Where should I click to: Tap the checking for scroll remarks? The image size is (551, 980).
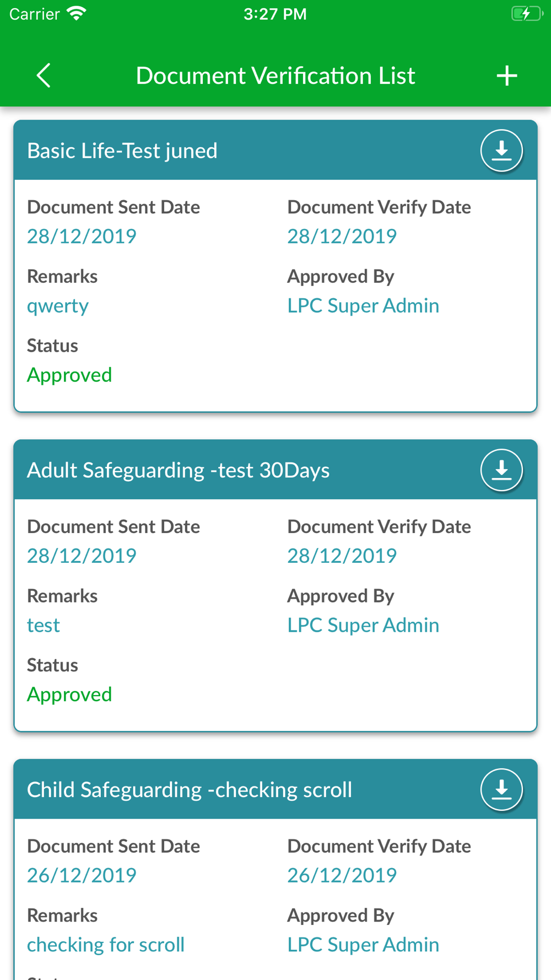coord(106,945)
